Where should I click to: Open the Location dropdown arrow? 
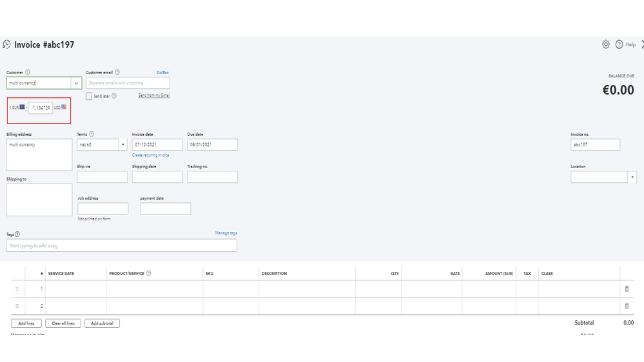(x=632, y=177)
